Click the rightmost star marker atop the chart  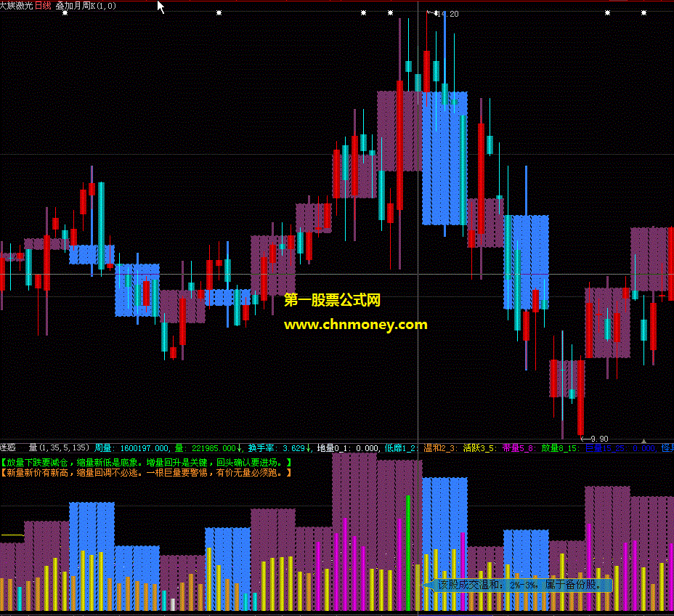click(643, 13)
